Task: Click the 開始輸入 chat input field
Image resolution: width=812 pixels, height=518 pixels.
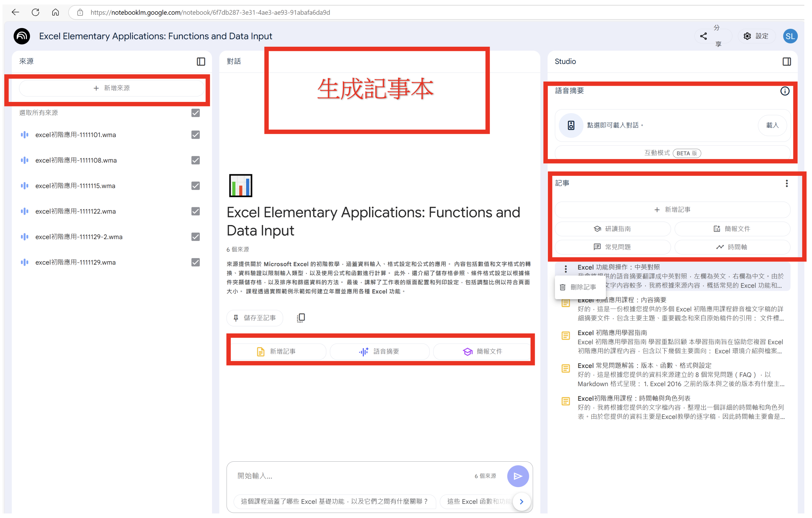Action: pyautogui.click(x=351, y=476)
